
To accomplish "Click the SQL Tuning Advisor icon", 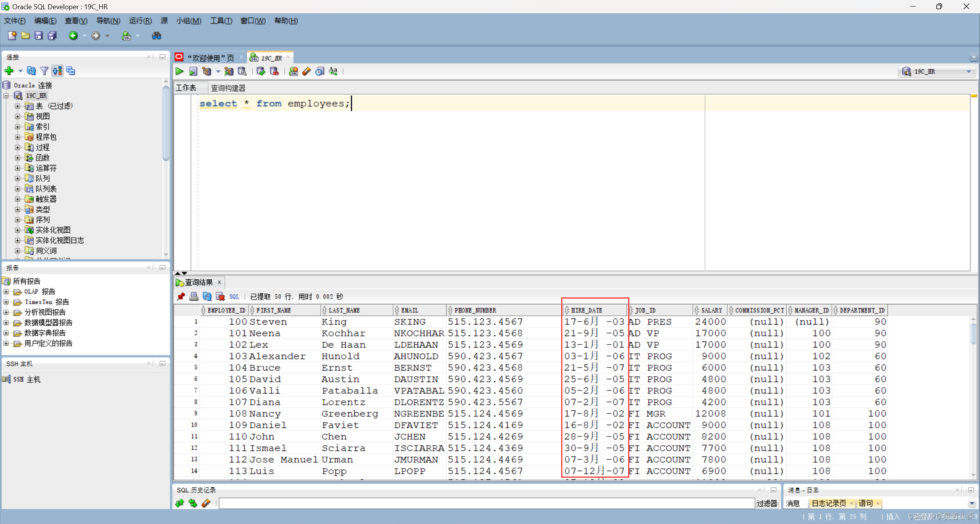I will pyautogui.click(x=242, y=71).
